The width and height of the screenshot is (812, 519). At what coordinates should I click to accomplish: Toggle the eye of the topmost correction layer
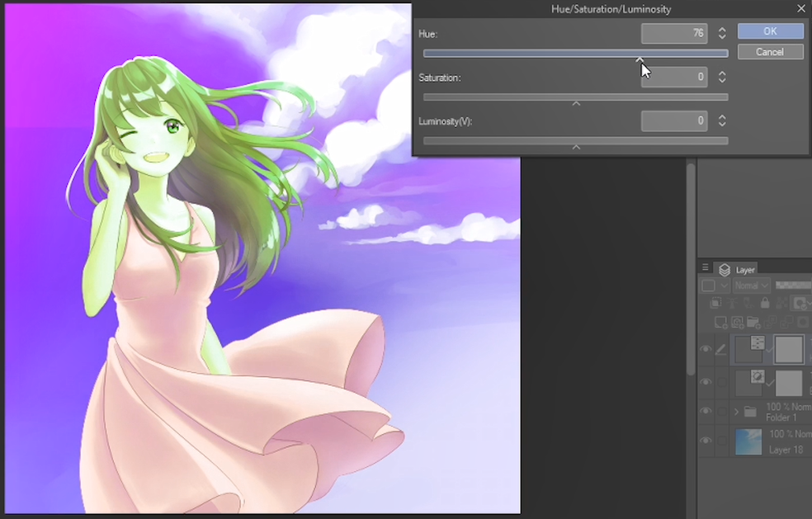click(x=706, y=350)
